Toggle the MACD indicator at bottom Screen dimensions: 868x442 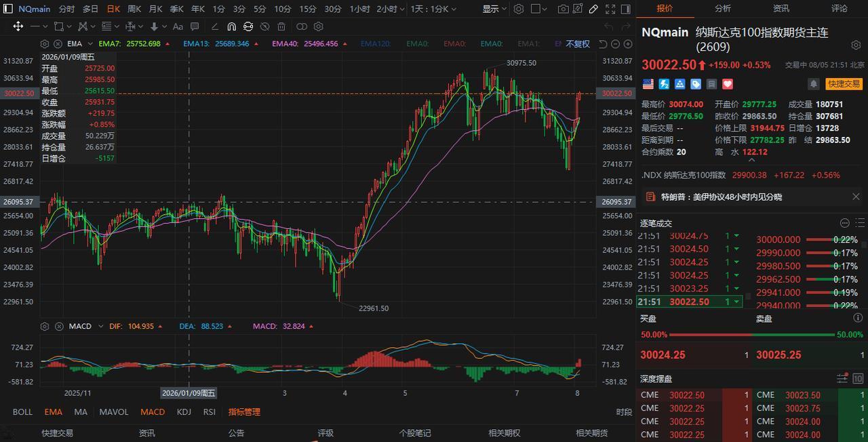tap(153, 411)
